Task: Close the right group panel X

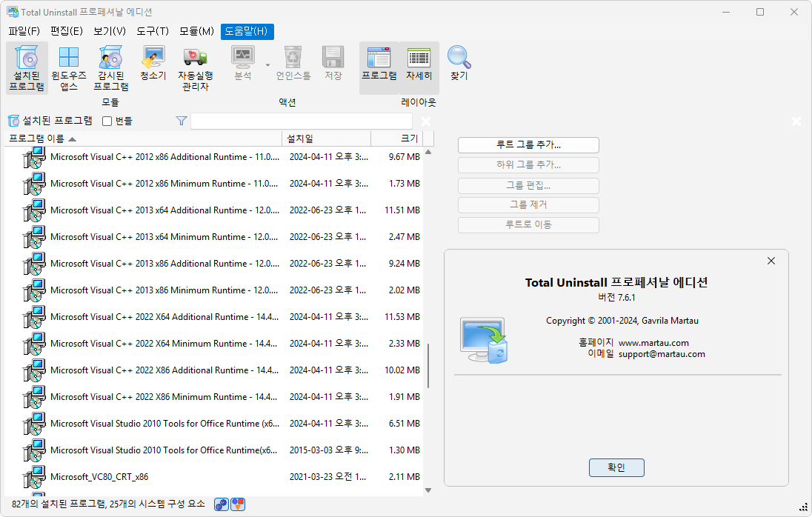Action: pyautogui.click(x=796, y=121)
